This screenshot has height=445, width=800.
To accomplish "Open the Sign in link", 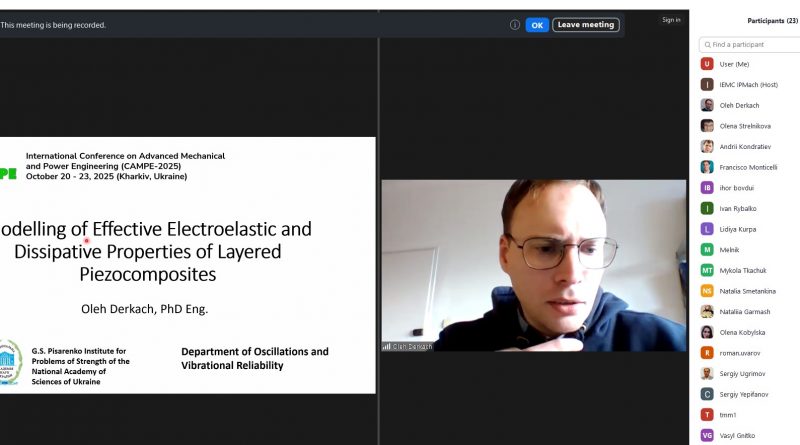I will [671, 20].
